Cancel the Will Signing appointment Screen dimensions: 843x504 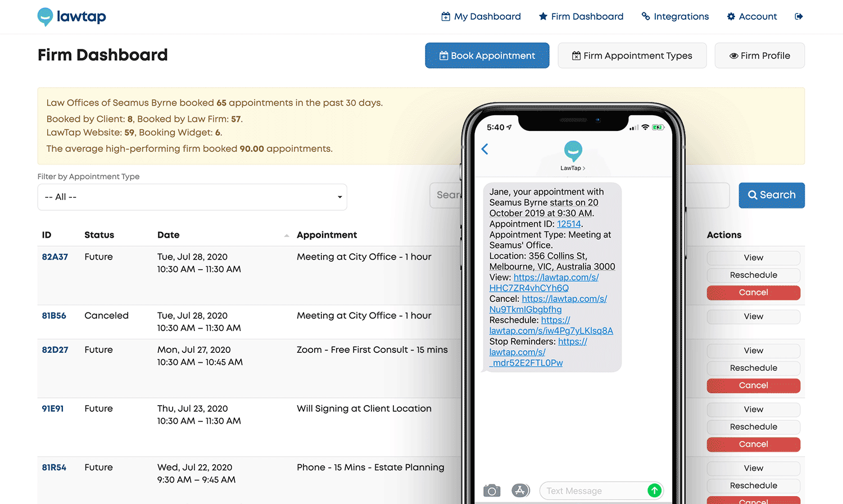click(x=754, y=444)
